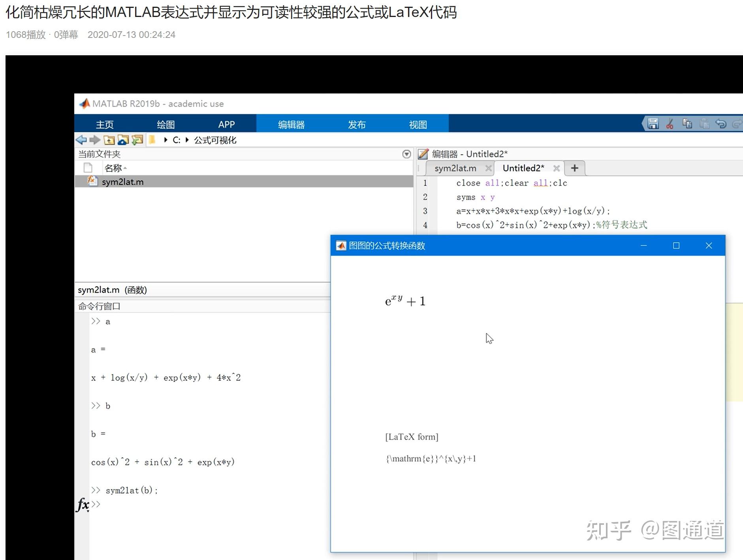Click the Undo arrow icon

click(x=720, y=124)
